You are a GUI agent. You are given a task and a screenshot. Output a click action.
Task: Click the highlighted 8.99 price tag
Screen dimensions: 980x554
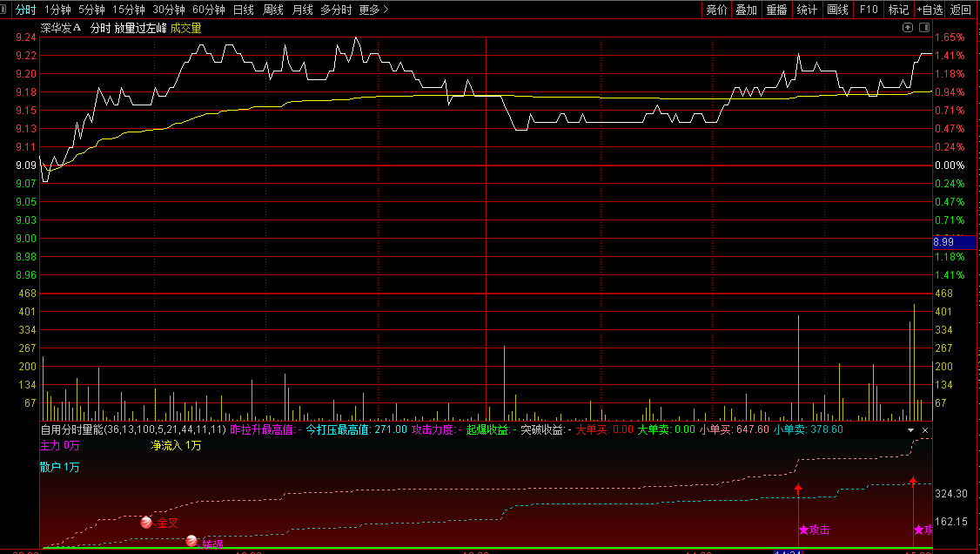coord(955,243)
